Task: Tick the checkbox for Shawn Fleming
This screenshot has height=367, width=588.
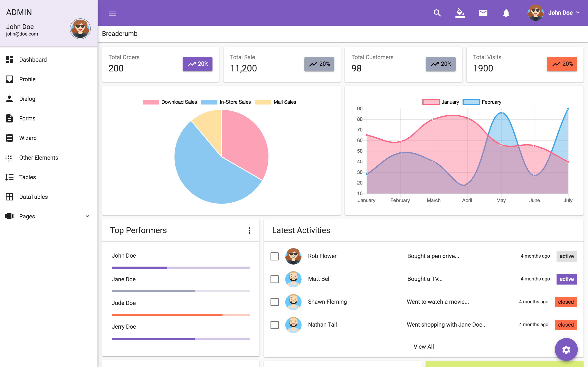Action: point(274,302)
